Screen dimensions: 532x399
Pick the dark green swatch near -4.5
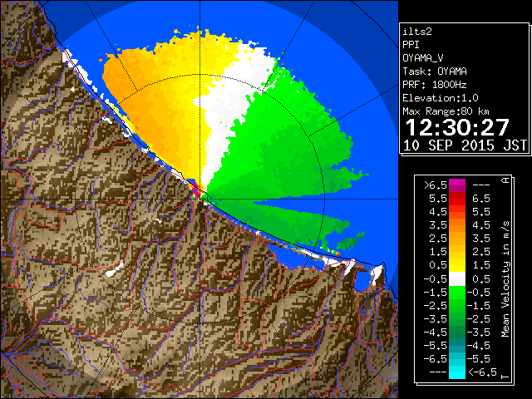click(x=457, y=332)
